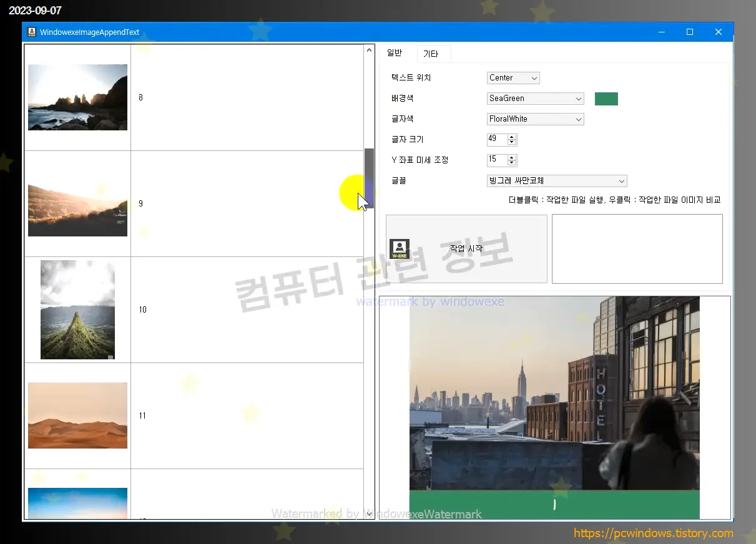This screenshot has height=544, width=756.
Task: Click the SeaGreen color swatch preview
Action: (x=606, y=99)
